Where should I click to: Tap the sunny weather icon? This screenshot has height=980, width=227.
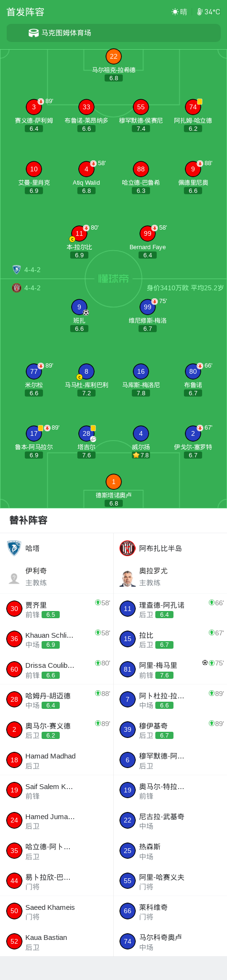point(175,12)
